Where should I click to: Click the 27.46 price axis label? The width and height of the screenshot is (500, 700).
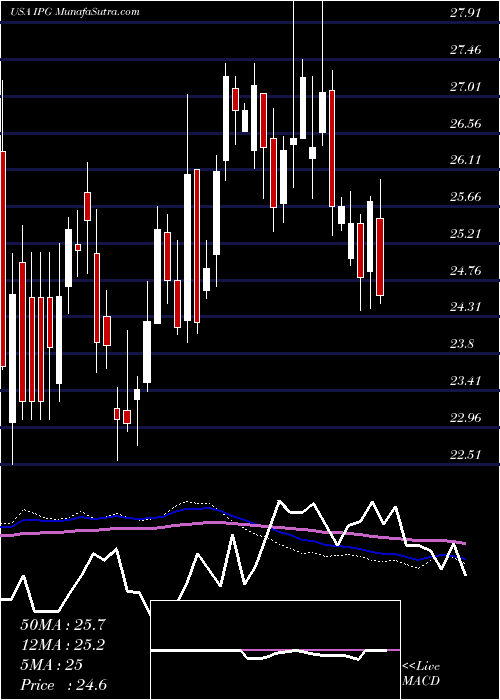[466, 50]
